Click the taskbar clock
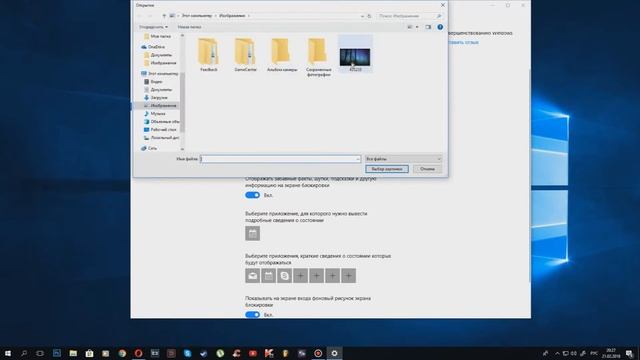Screen dimensions: 640x360 click(x=611, y=353)
